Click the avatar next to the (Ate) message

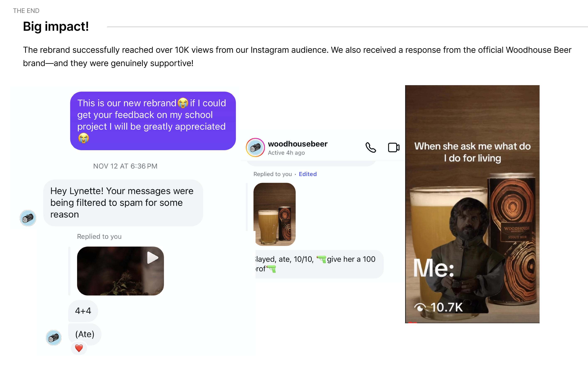coord(54,338)
